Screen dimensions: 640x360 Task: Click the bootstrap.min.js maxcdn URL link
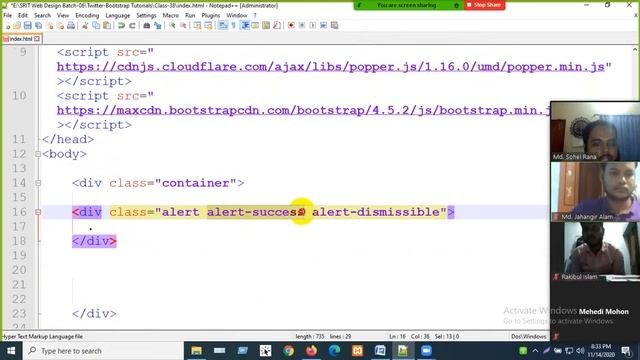(303, 110)
